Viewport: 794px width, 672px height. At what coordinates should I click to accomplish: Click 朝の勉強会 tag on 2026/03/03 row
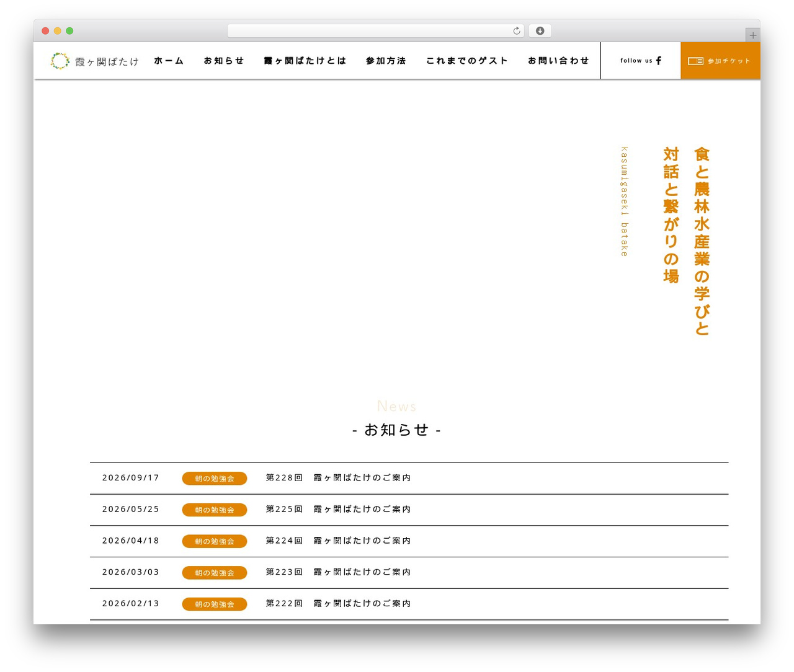[215, 573]
